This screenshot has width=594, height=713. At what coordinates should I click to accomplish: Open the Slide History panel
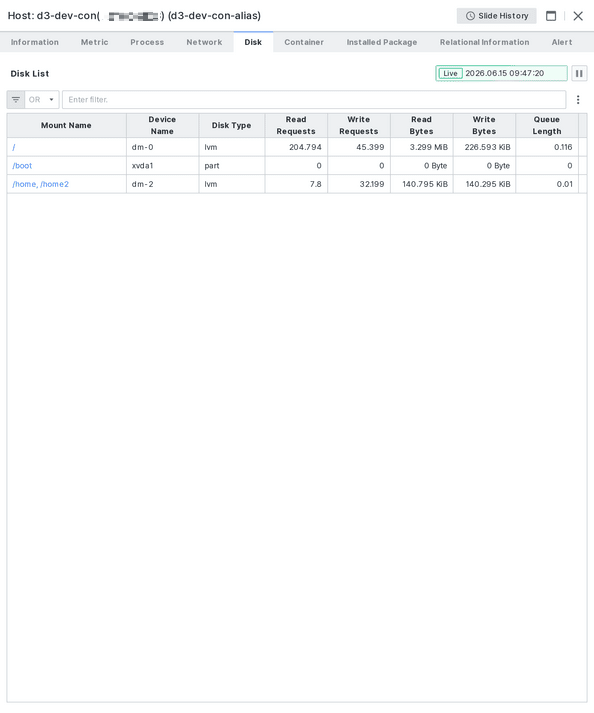(x=496, y=16)
